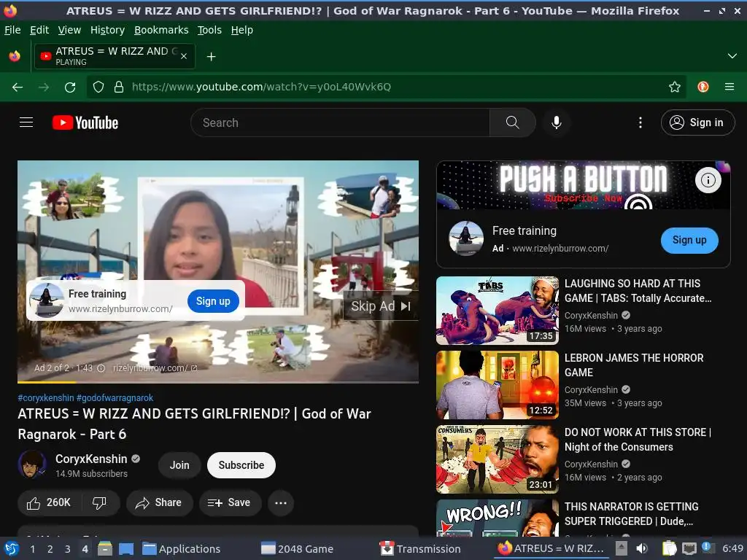
Task: Open the History menu
Action: pos(107,30)
